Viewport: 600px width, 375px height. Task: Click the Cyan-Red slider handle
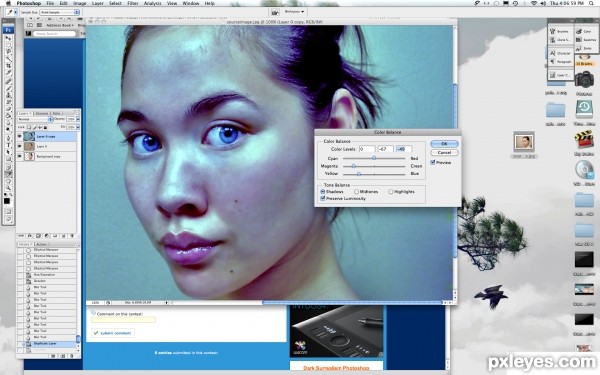[374, 158]
